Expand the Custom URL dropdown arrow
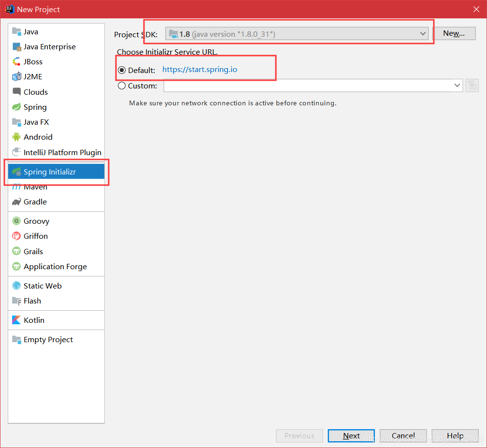Viewport: 487px width, 448px height. click(x=457, y=86)
